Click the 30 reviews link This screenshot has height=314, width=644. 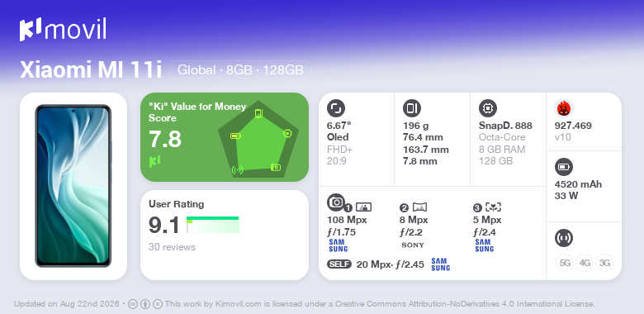tap(172, 247)
